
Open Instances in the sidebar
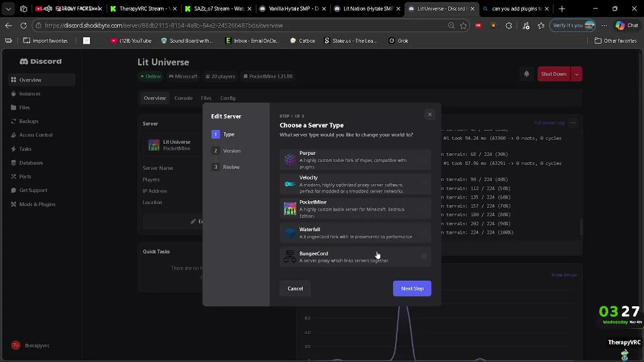tap(29, 94)
